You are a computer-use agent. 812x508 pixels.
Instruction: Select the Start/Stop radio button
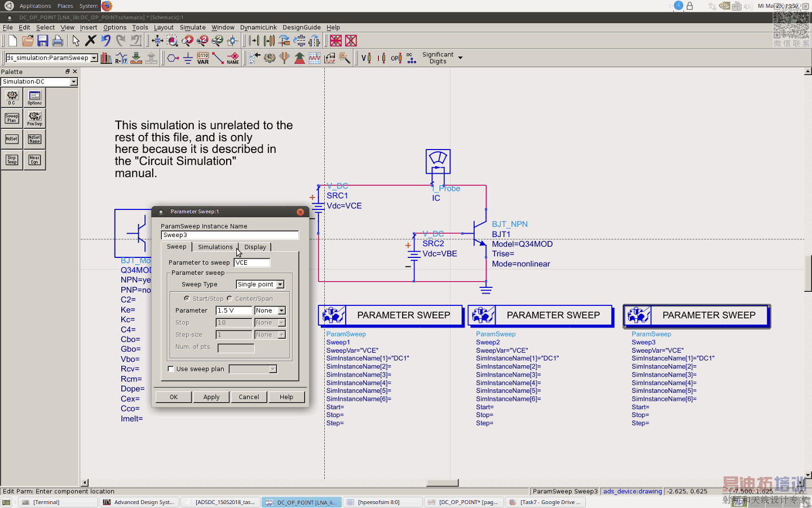pos(187,299)
